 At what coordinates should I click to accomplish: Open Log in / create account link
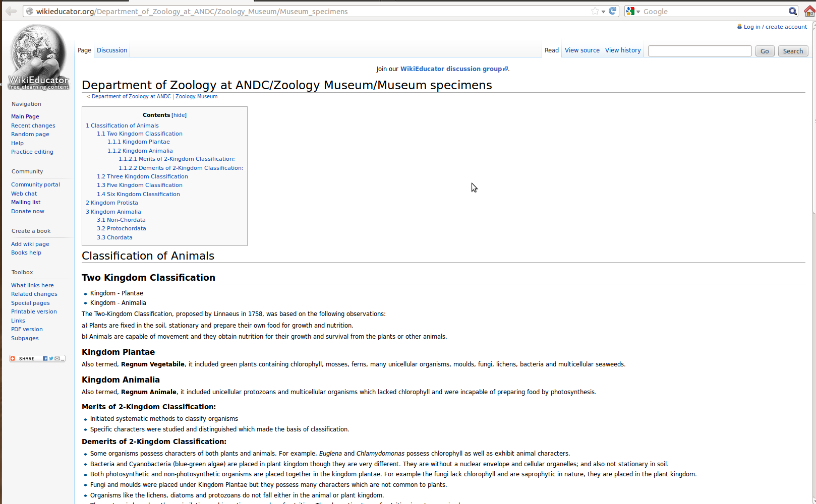click(x=775, y=27)
